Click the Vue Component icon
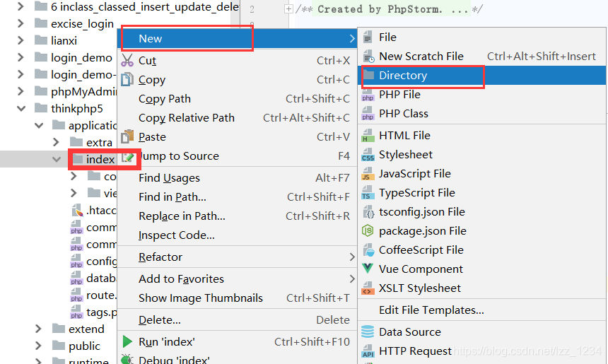This screenshot has width=608, height=364. coord(367,269)
